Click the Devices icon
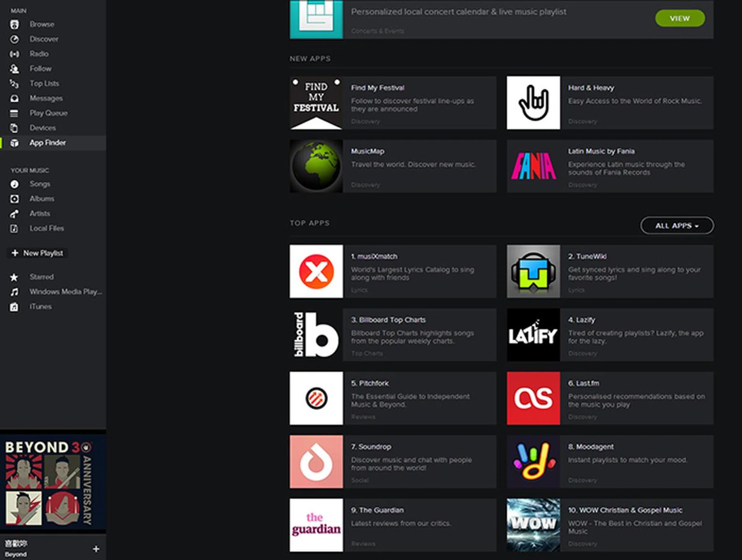 tap(14, 128)
